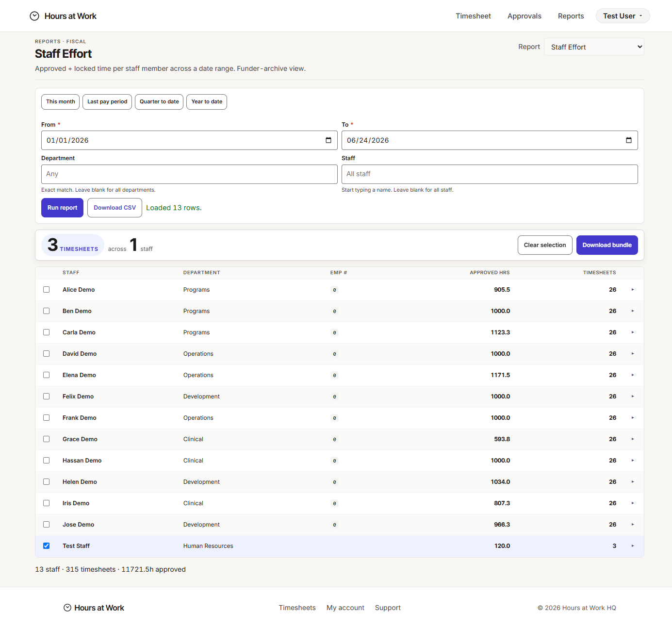Click the Hours at Work clock logo in header
672x628 pixels.
[x=34, y=16]
